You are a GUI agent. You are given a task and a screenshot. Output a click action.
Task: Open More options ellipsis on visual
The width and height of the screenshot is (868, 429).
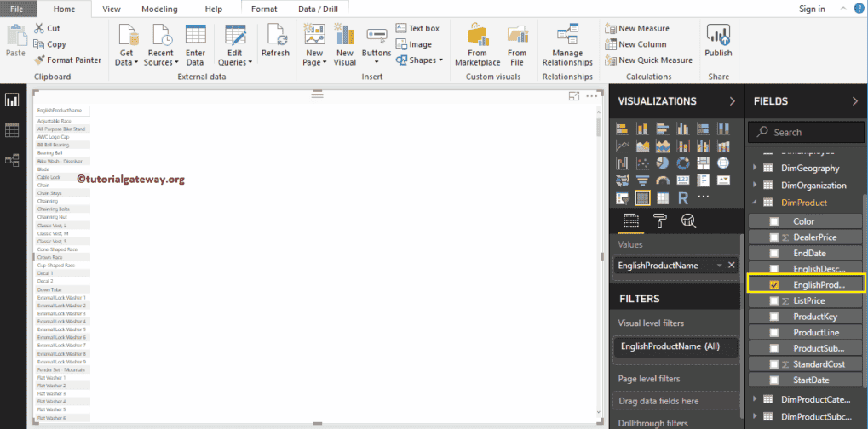click(x=592, y=96)
